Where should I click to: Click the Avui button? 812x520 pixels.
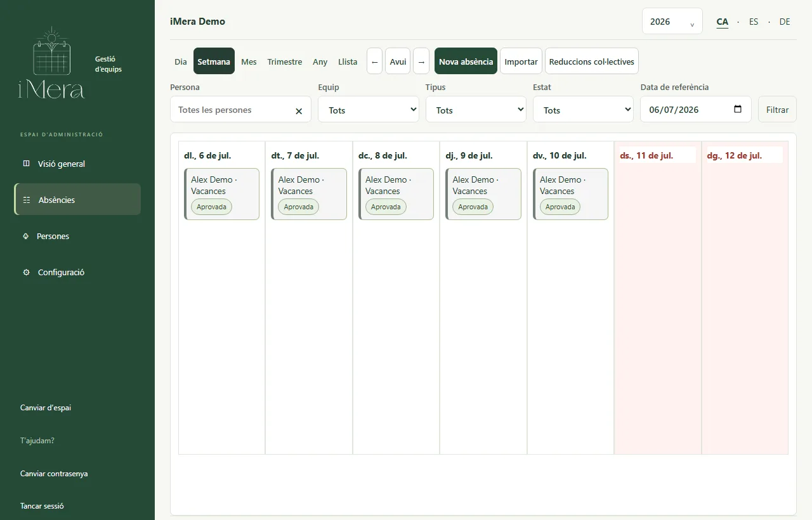pos(398,62)
